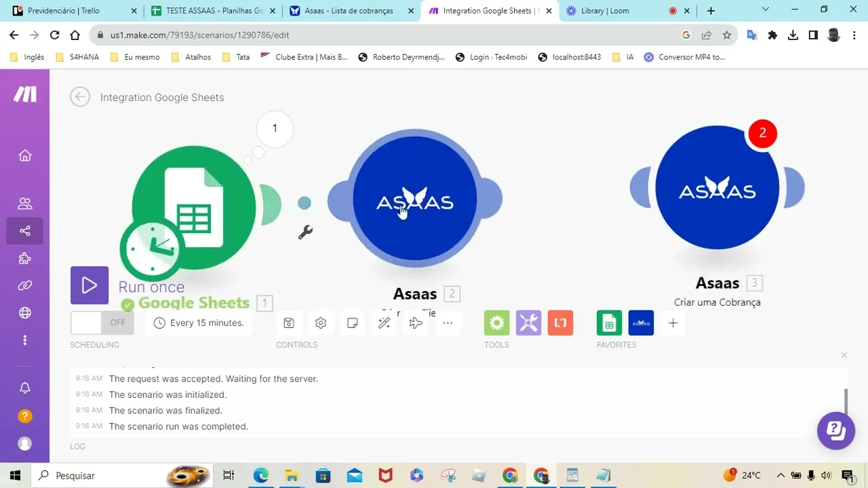Image resolution: width=868 pixels, height=488 pixels.
Task: Open user profile avatar in sidebar
Action: [25, 444]
